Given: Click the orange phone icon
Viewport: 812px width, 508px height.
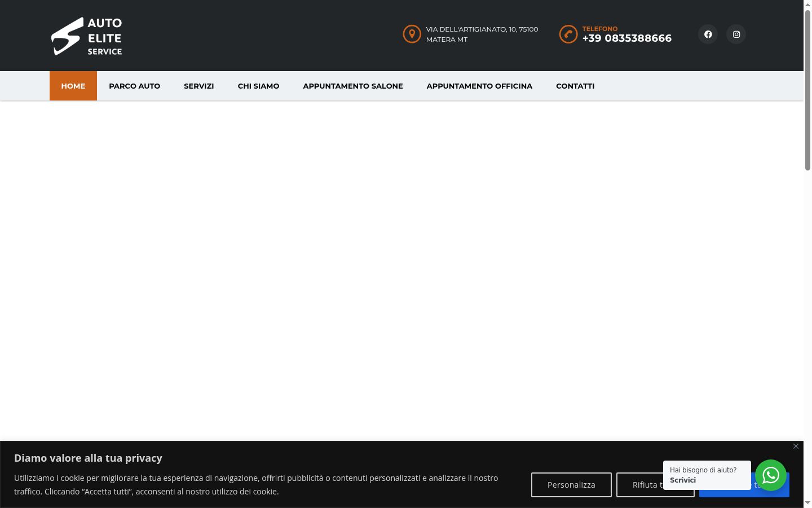Looking at the screenshot, I should click(x=568, y=34).
